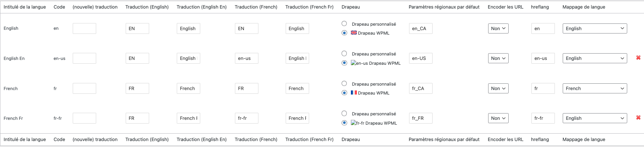Open Encoder les URL dropdown for French
Viewport: 644px width, 147px height.
(x=498, y=88)
